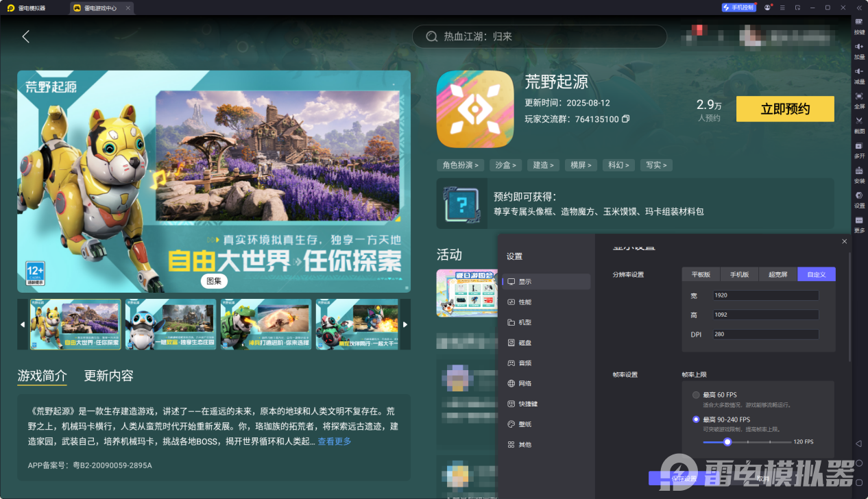This screenshot has width=868, height=499.
Task: Click the 荒野起源 game app icon
Action: pyautogui.click(x=475, y=109)
